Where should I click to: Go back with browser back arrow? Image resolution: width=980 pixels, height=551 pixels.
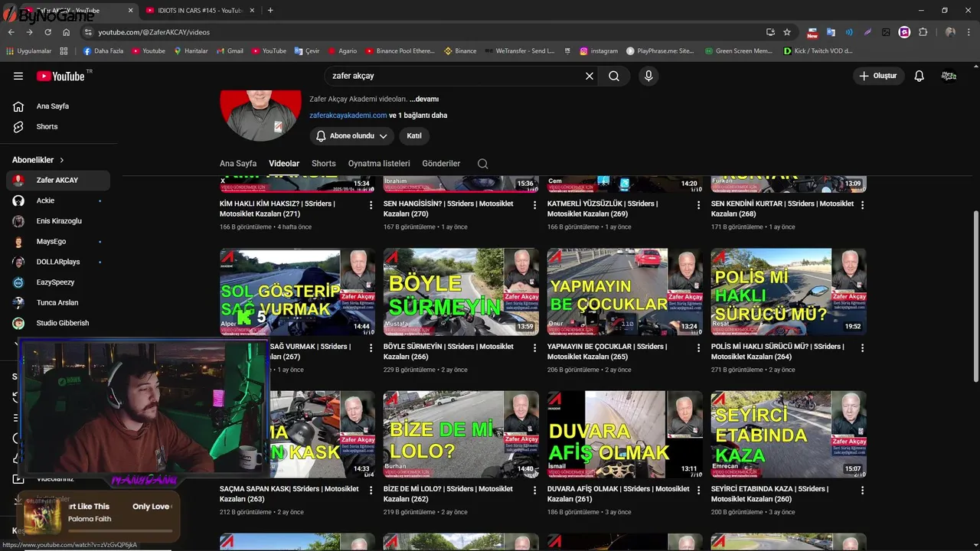tap(11, 32)
